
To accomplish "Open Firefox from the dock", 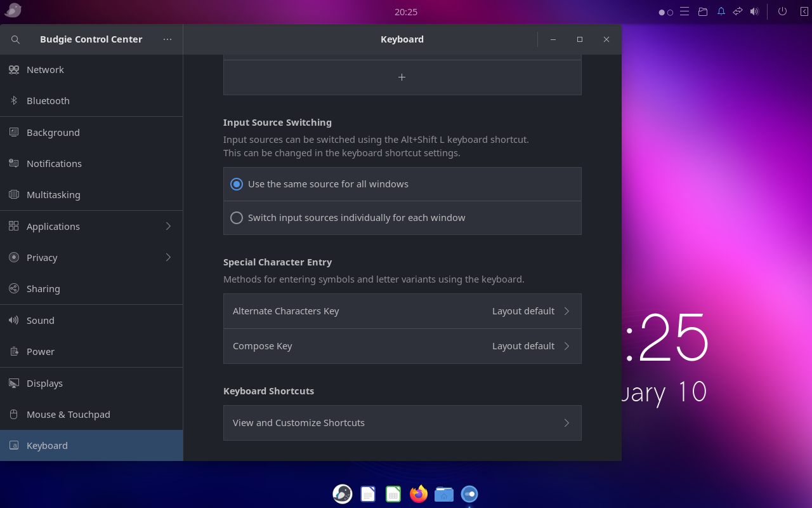I will (418, 494).
